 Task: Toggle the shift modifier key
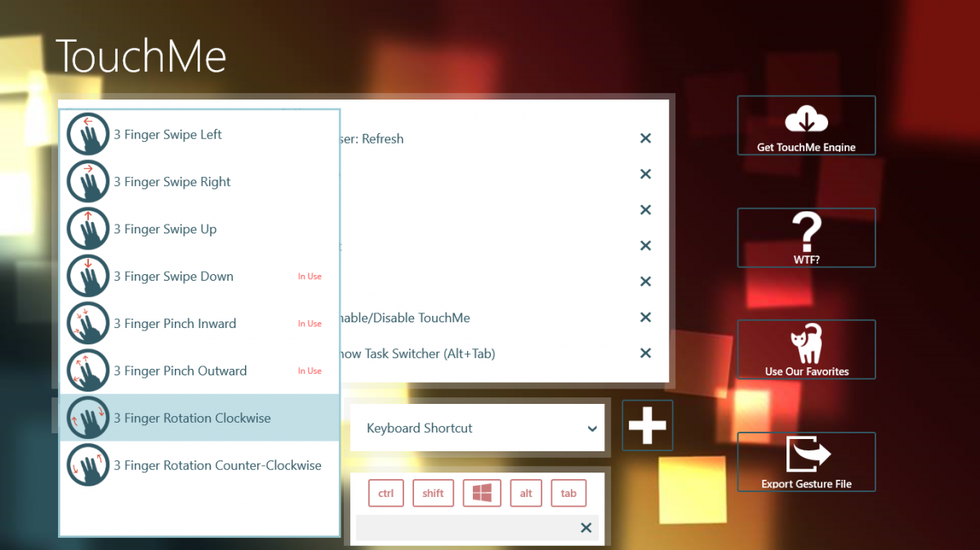click(x=434, y=493)
